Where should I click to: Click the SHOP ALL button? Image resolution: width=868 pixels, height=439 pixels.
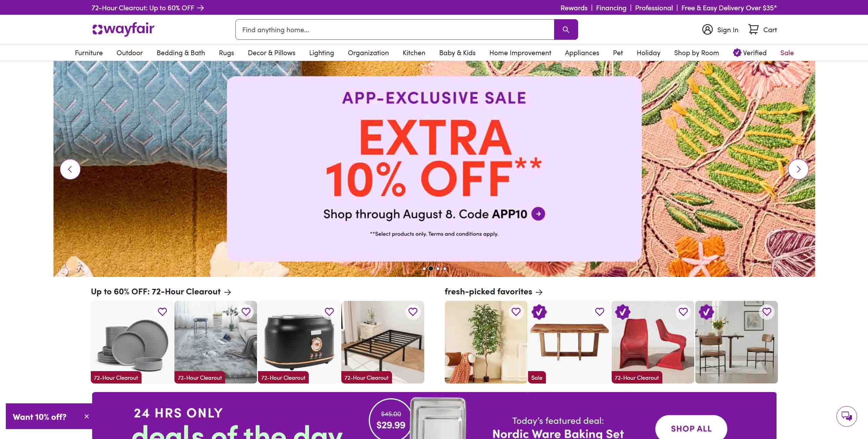coord(691,428)
